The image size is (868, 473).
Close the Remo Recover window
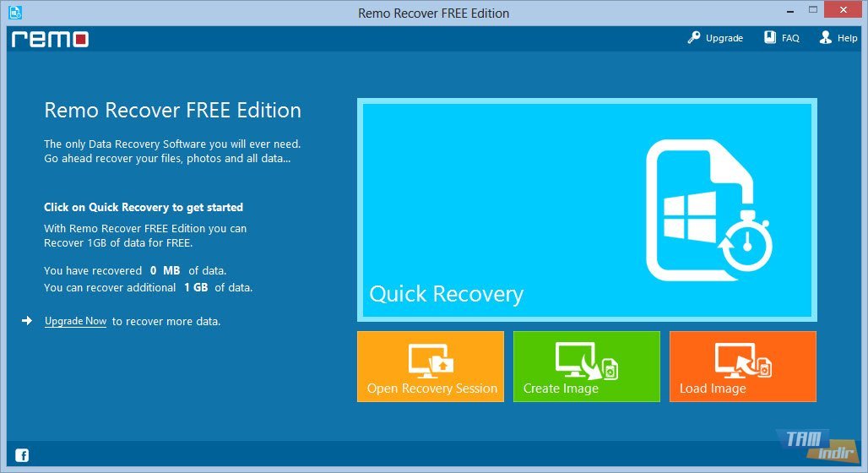[x=844, y=10]
